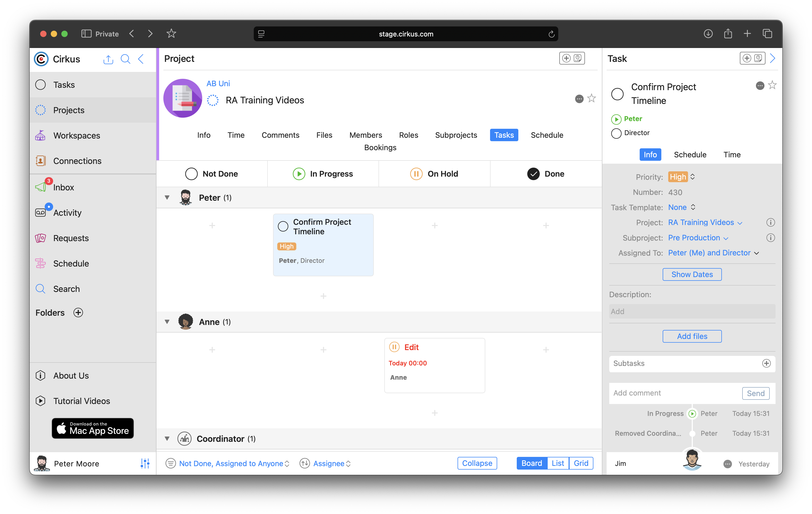Image resolution: width=812 pixels, height=514 pixels.
Task: Click the Workspaces tent icon
Action: click(x=40, y=136)
